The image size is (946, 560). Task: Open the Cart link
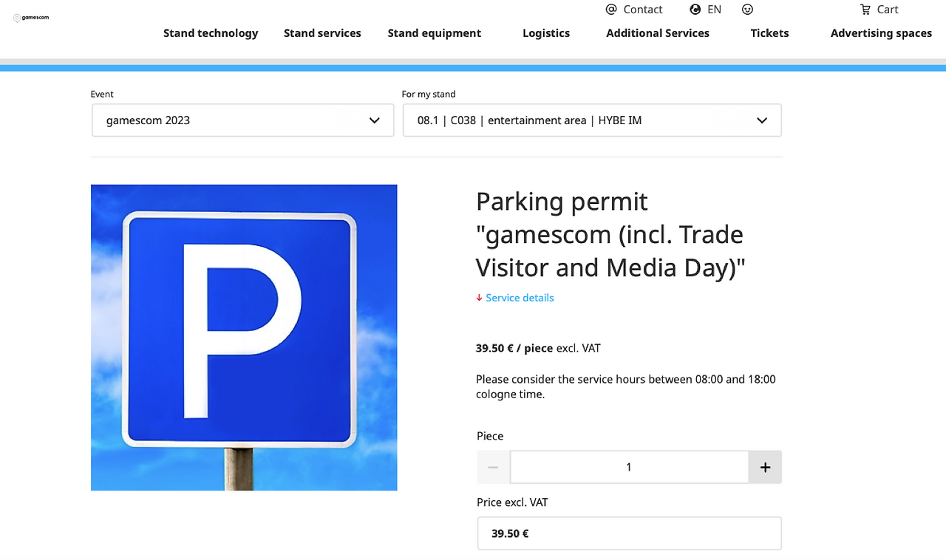pos(888,10)
